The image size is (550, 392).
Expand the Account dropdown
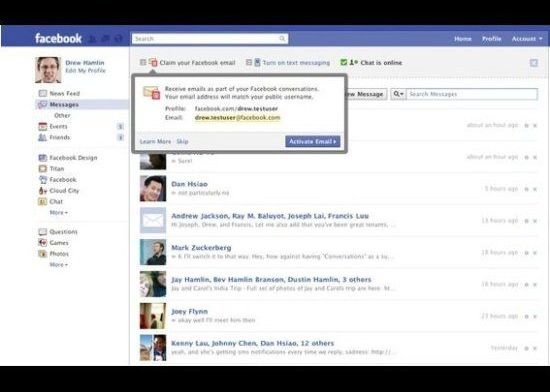[x=527, y=39]
